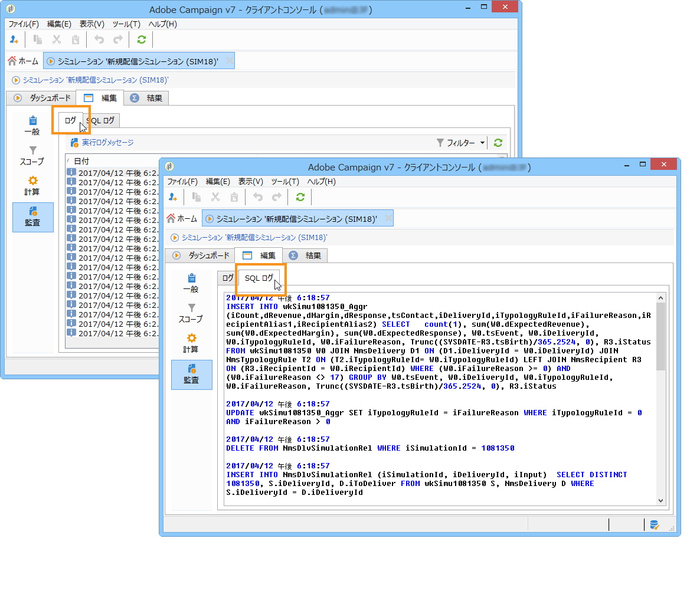Click the undo arrow in back window toolbar
This screenshot has width=700, height=604.
(99, 40)
